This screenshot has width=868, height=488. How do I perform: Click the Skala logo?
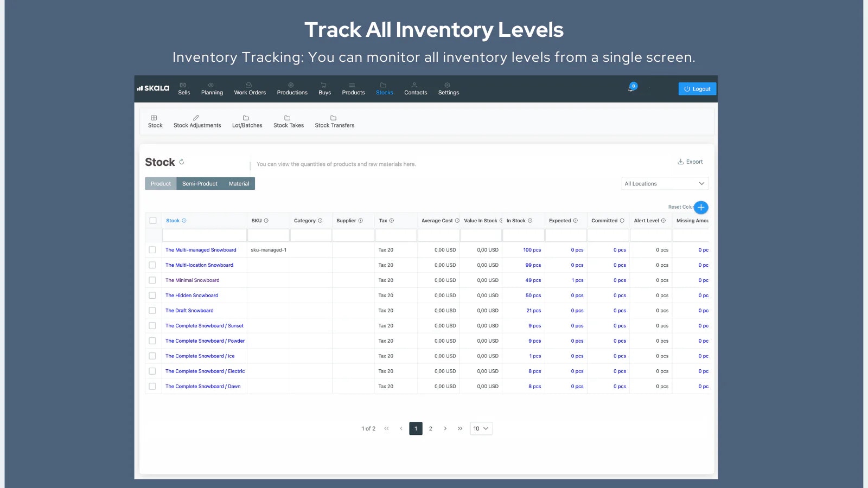154,88
